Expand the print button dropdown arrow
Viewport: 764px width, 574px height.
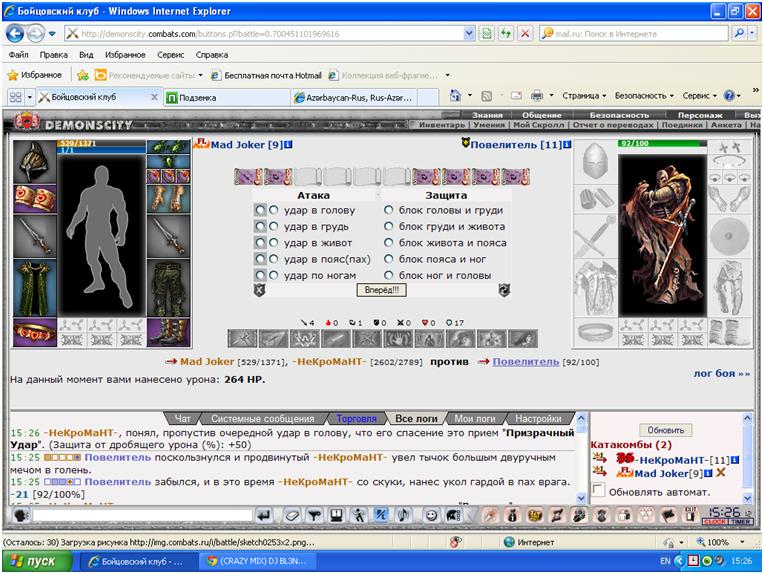click(551, 96)
